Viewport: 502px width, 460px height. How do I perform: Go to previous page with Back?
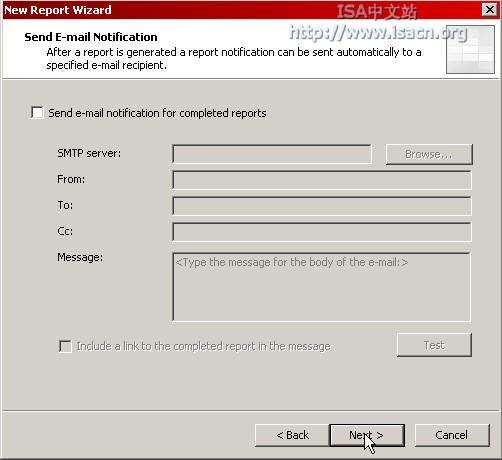click(x=292, y=435)
